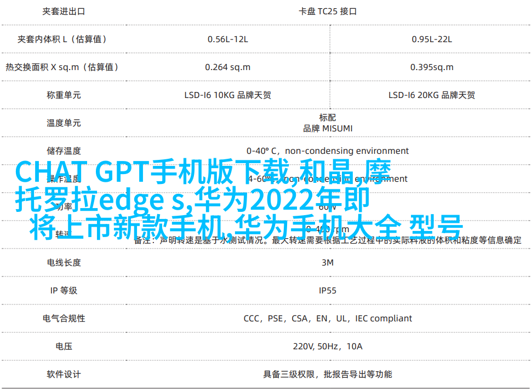Click the 220V, 50Hz, 10A value
The image size is (532, 392).
[x=328, y=346]
